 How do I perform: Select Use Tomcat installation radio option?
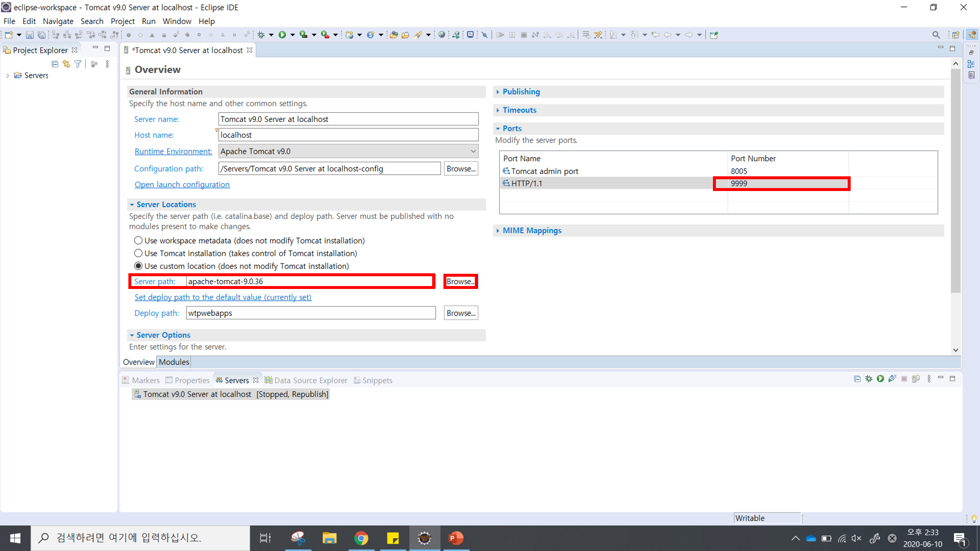[x=138, y=253]
